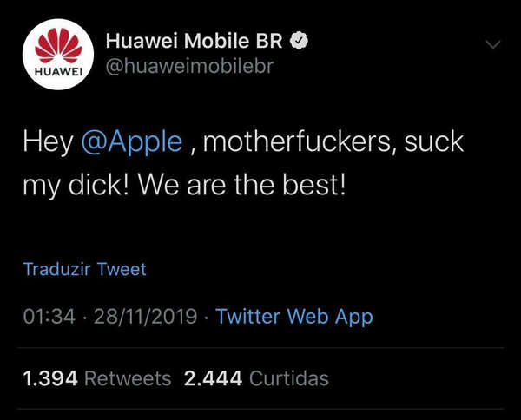Click the 1.394 retweet count number
521x420 pixels.
click(x=50, y=378)
